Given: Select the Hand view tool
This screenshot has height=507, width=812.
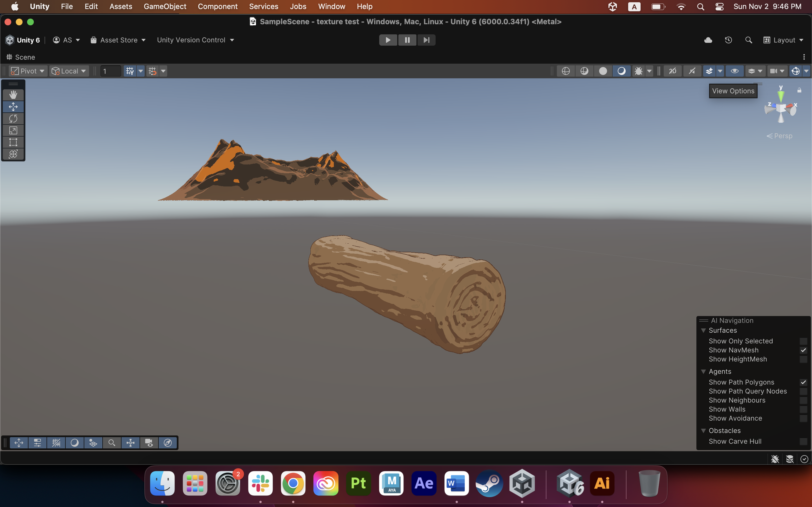Looking at the screenshot, I should tap(13, 95).
